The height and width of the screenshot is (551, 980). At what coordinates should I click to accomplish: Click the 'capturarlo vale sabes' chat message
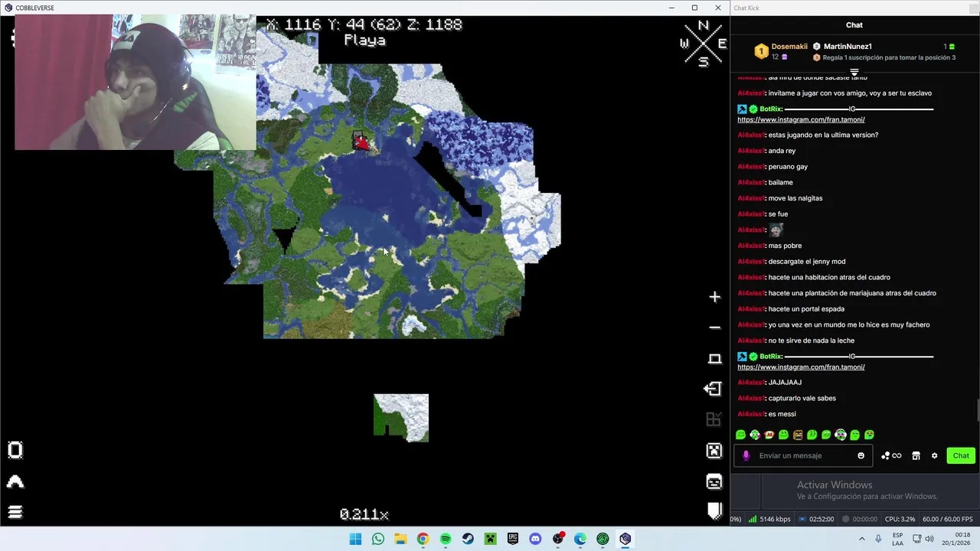[x=802, y=398]
